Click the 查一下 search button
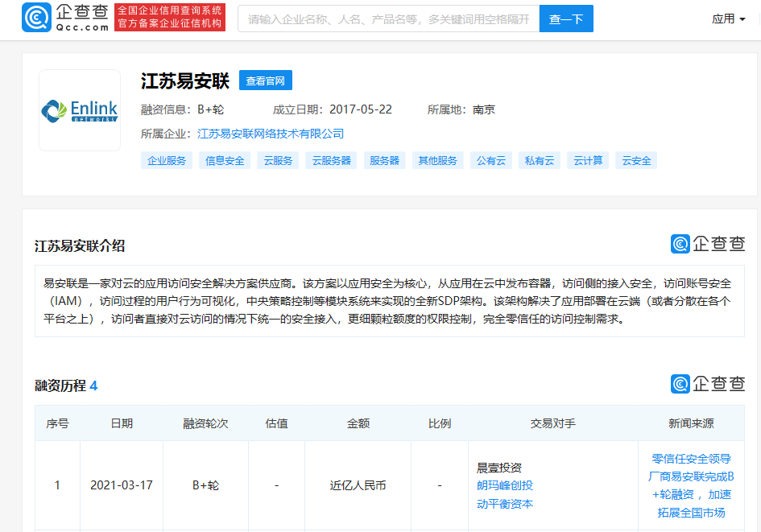This screenshot has width=761, height=532. coord(566,19)
